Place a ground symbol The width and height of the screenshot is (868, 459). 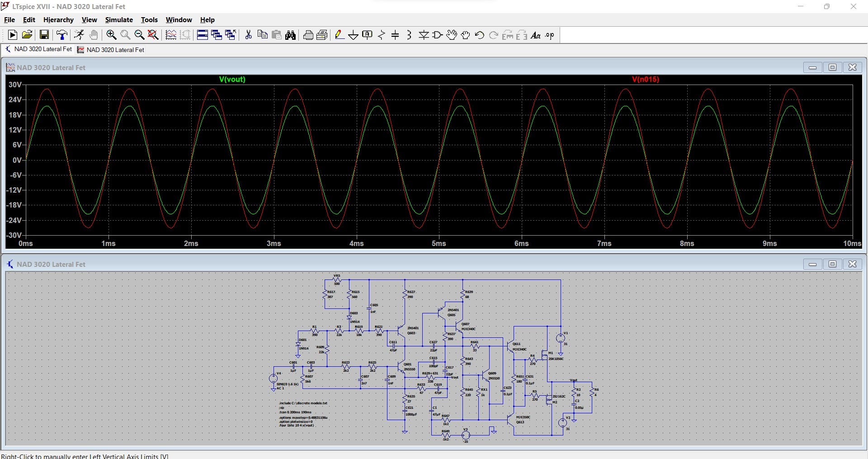tap(354, 35)
